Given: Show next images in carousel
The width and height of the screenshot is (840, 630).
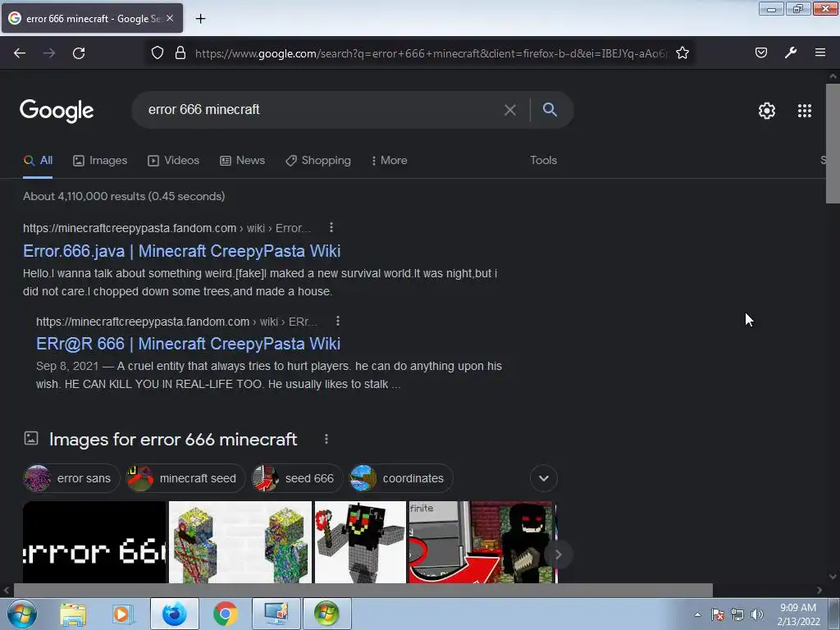Looking at the screenshot, I should (x=558, y=555).
